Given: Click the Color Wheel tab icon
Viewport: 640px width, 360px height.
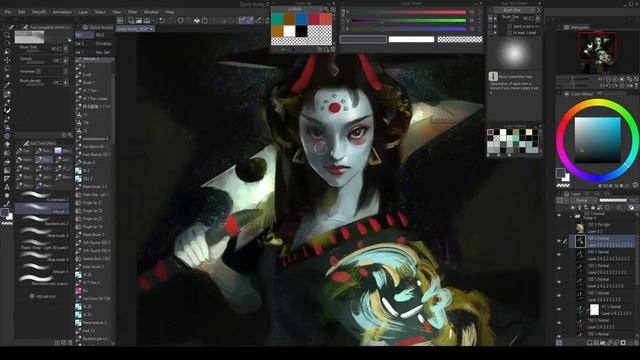Looking at the screenshot, I should 567,94.
